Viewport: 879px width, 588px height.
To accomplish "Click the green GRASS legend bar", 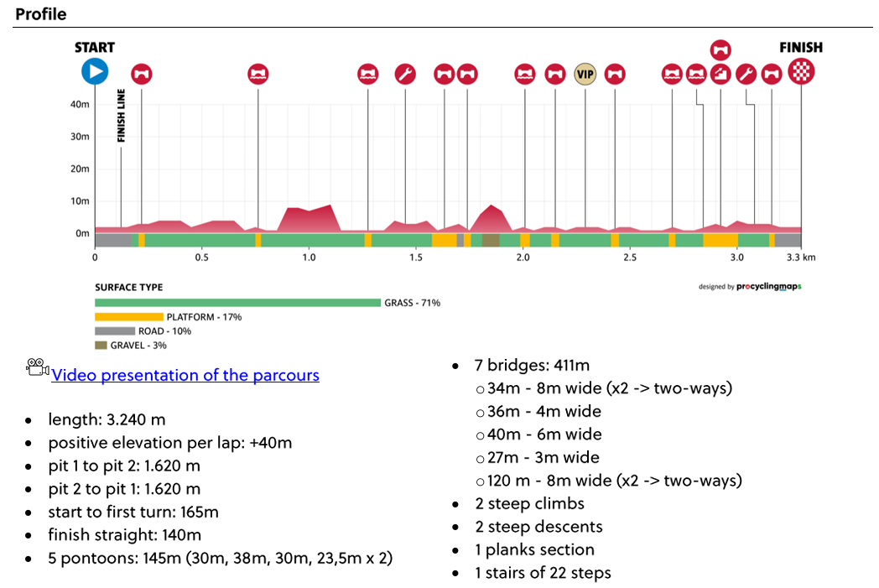I will [237, 303].
